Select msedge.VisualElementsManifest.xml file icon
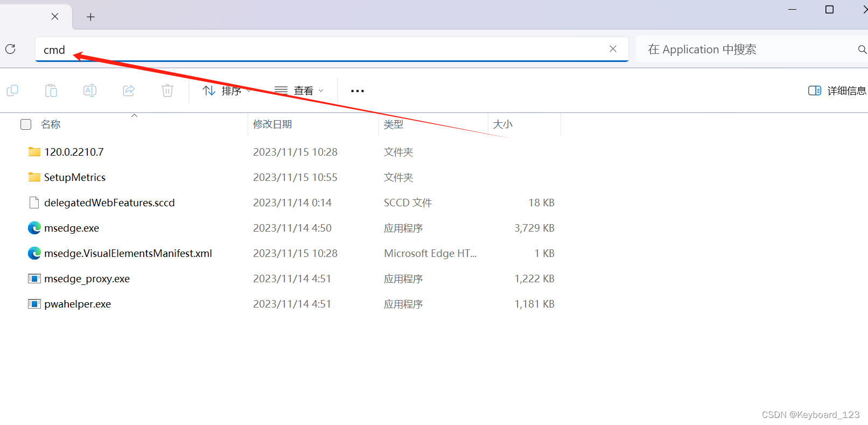This screenshot has height=425, width=868. [x=34, y=253]
